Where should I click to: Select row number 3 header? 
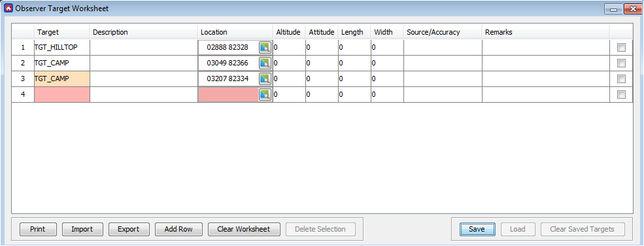pos(23,79)
